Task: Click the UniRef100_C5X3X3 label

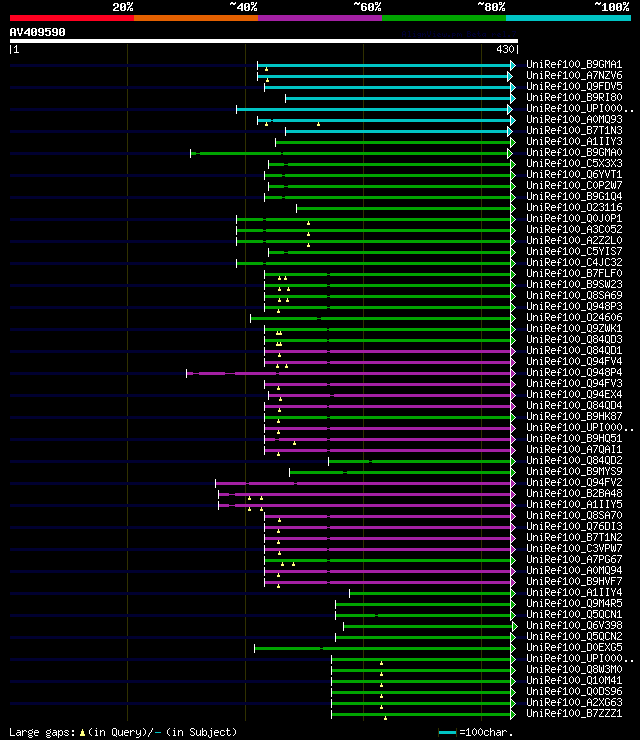Action: 574,163
